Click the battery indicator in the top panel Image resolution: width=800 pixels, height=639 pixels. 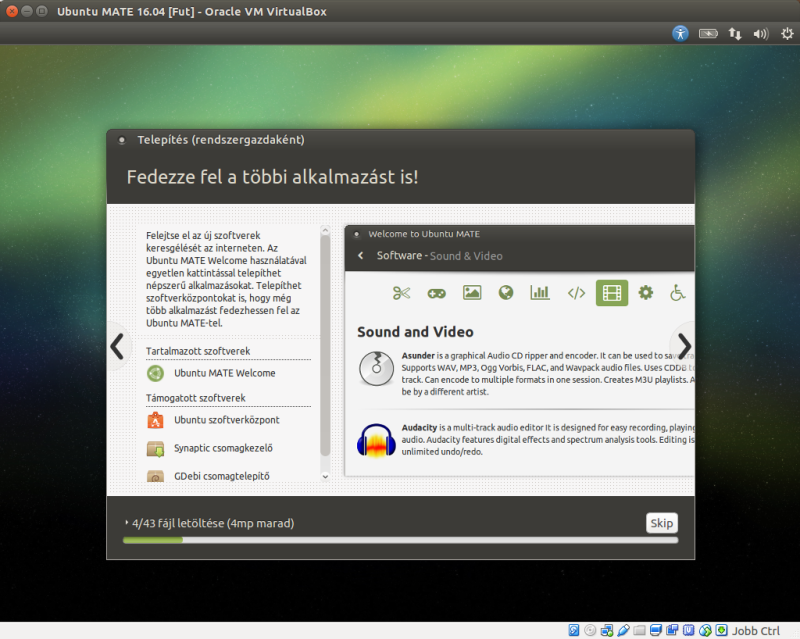[x=708, y=34]
